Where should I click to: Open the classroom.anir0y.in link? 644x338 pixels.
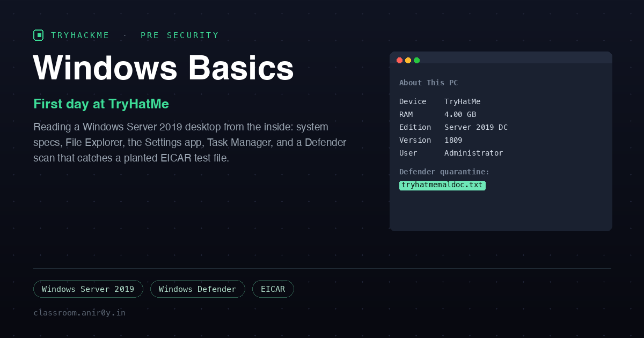click(x=79, y=313)
